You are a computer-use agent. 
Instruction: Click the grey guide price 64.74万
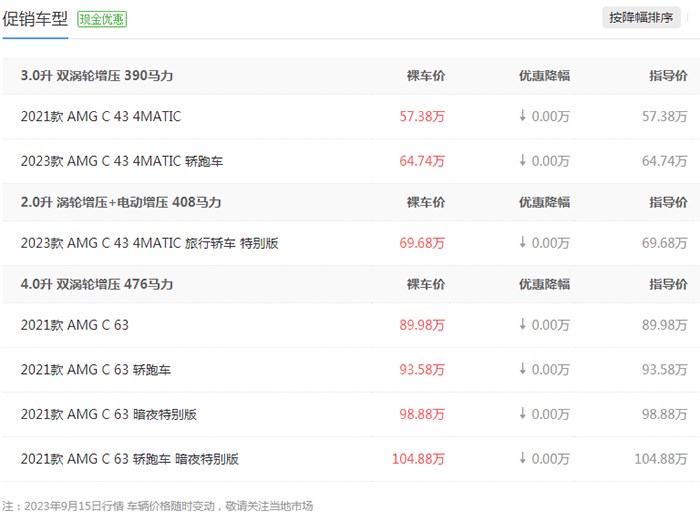664,161
